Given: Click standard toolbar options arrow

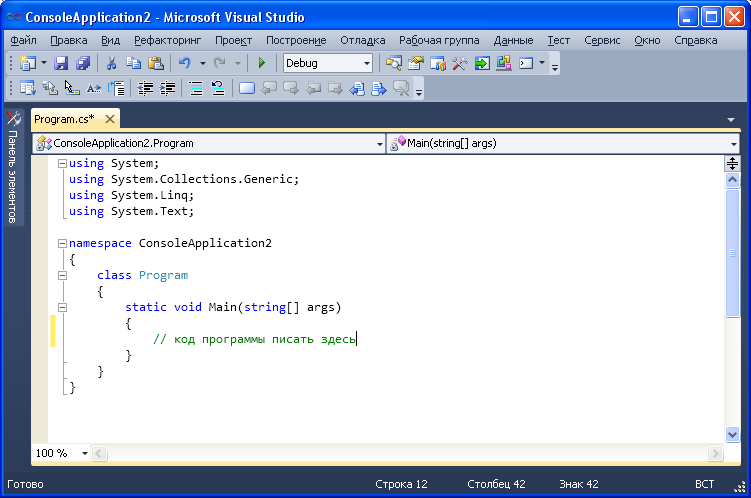Looking at the screenshot, I should pos(555,67).
